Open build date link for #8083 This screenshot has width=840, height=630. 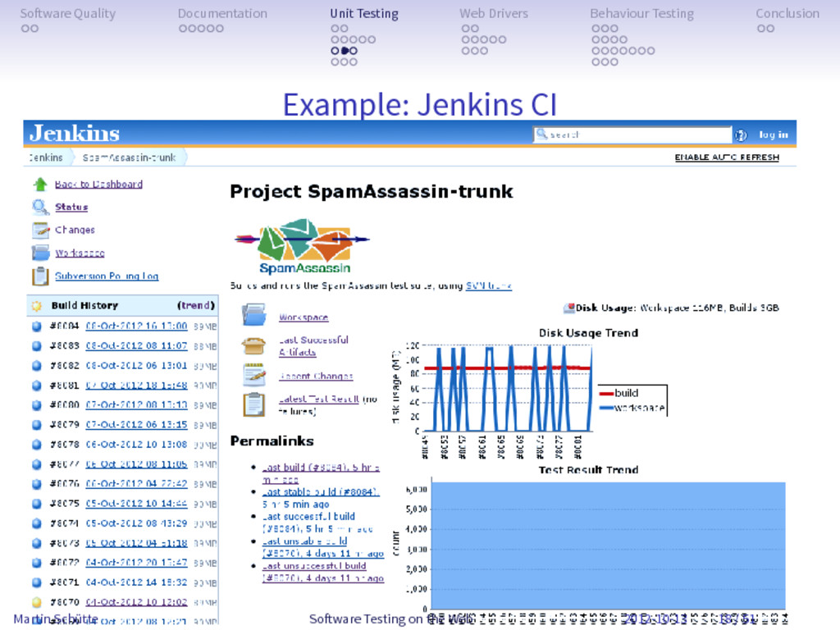tap(137, 345)
